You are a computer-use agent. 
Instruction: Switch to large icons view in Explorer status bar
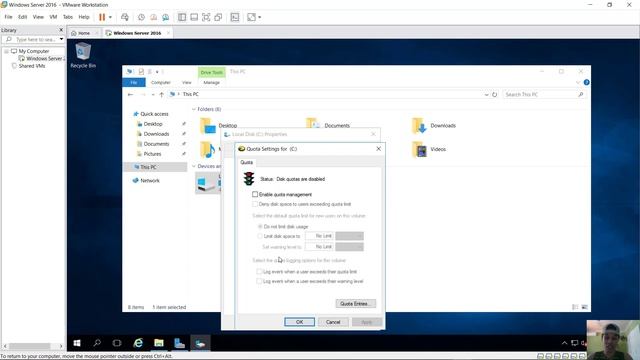pos(584,307)
